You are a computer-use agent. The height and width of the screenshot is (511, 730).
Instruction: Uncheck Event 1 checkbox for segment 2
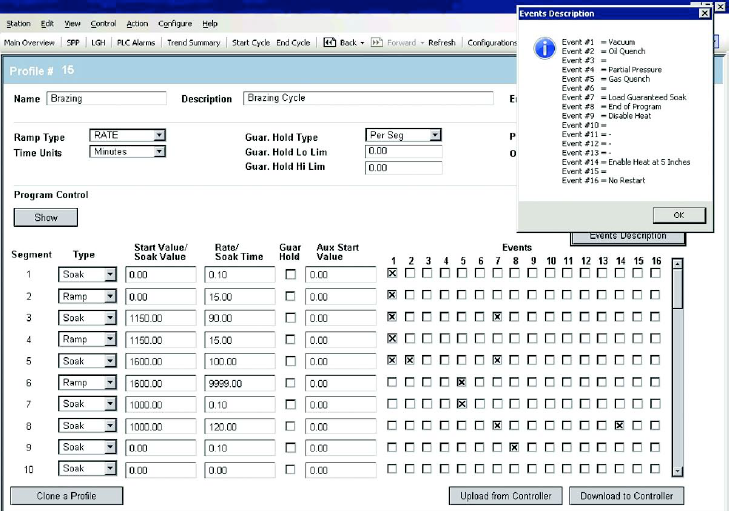point(392,296)
